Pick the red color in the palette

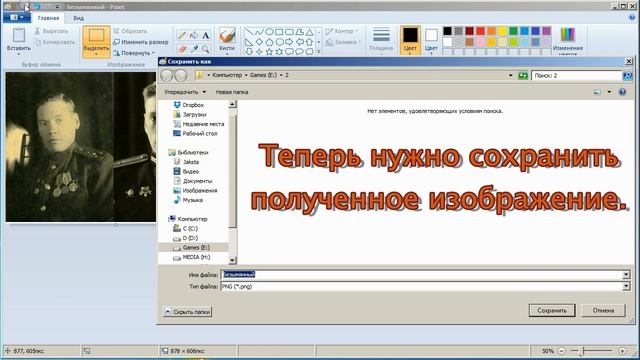[x=480, y=31]
